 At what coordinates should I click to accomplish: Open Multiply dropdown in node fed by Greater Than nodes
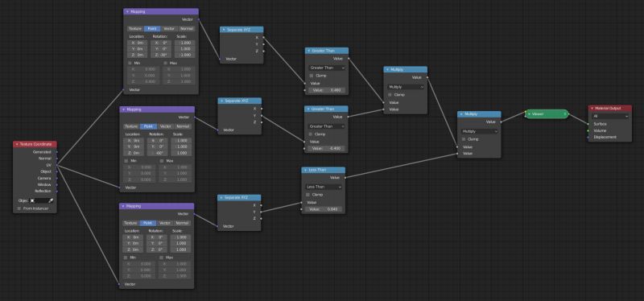(406, 87)
